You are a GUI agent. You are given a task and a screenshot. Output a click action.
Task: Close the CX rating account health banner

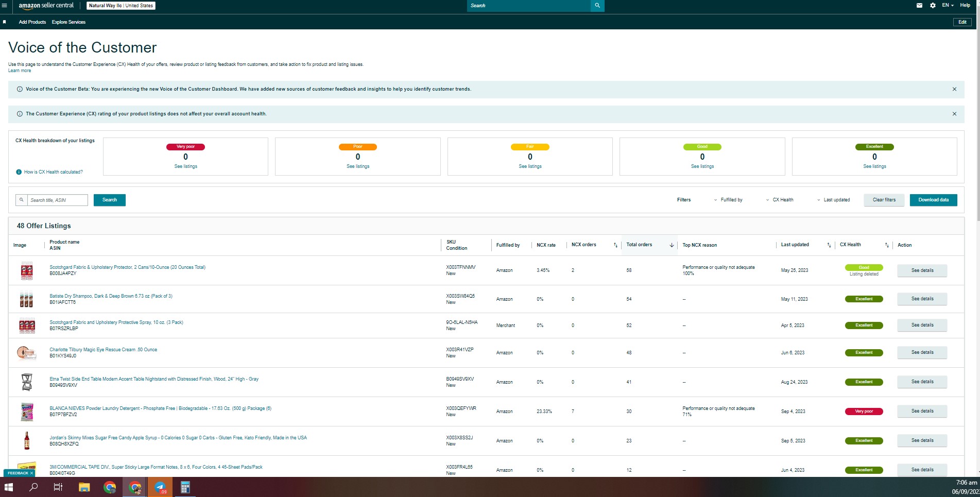point(954,114)
